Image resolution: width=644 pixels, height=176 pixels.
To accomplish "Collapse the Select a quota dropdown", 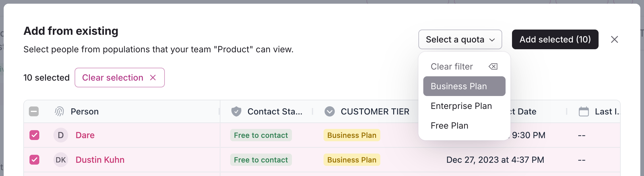I will [460, 39].
